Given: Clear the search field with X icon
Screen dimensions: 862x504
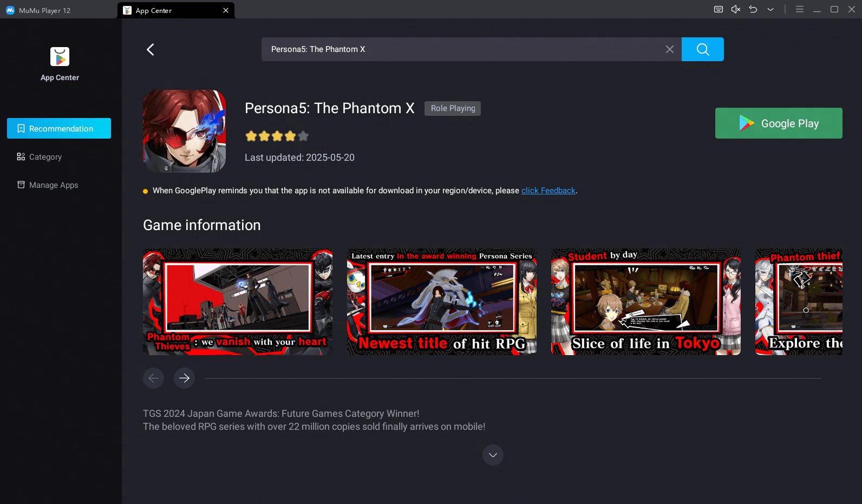Looking at the screenshot, I should [x=670, y=49].
